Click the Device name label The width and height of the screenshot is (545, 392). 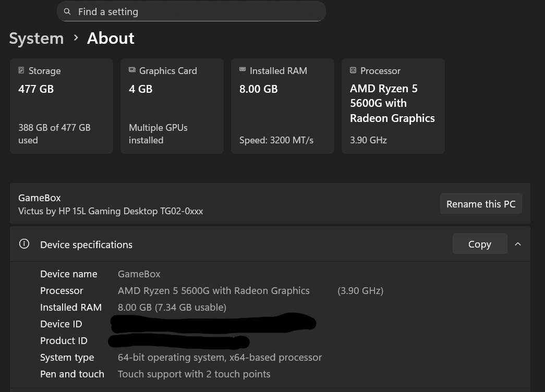pos(69,274)
